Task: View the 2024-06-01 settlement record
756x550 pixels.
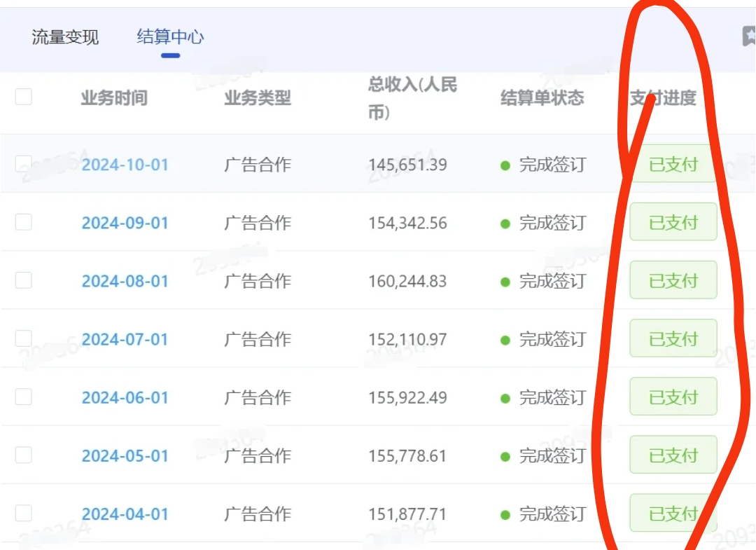Action: (x=125, y=398)
